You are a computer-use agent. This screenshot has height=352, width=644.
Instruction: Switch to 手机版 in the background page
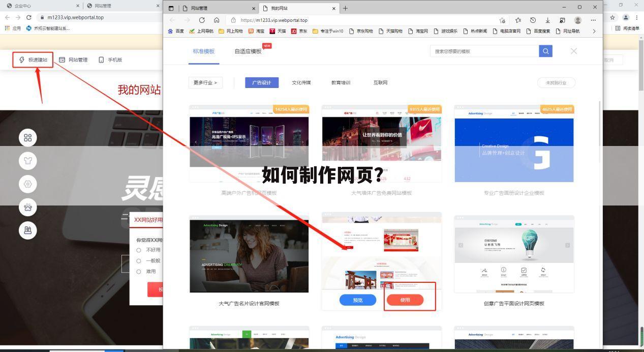point(110,60)
